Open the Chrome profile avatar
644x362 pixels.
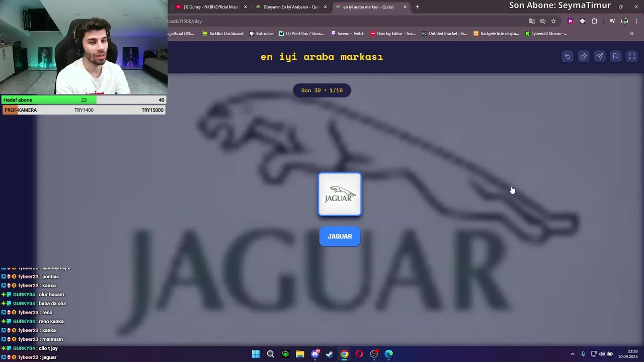(x=624, y=21)
